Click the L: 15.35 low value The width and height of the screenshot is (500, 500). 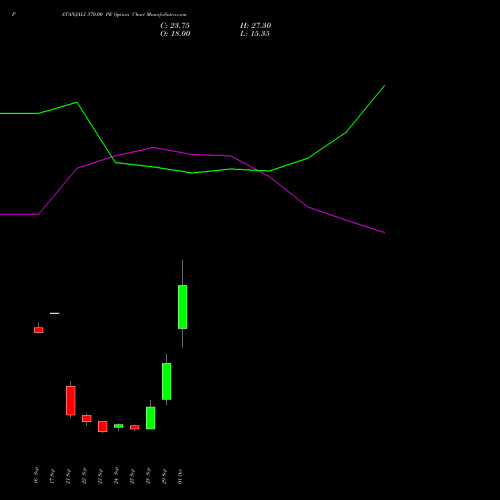255,34
